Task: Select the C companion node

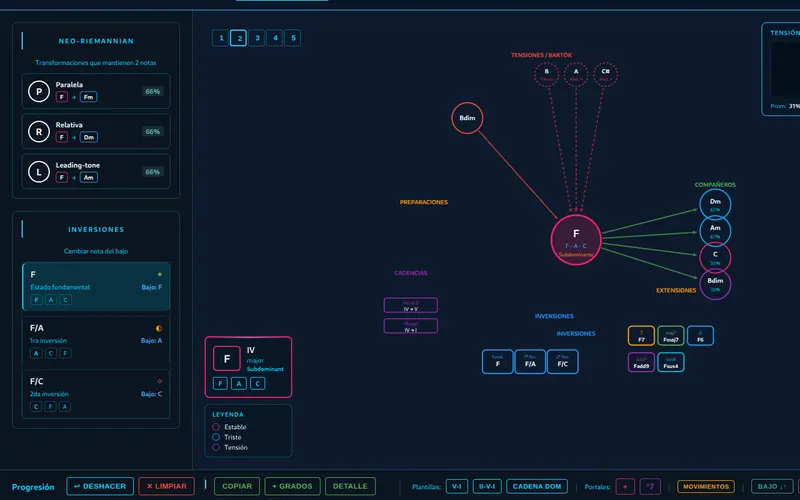Action: (x=715, y=258)
